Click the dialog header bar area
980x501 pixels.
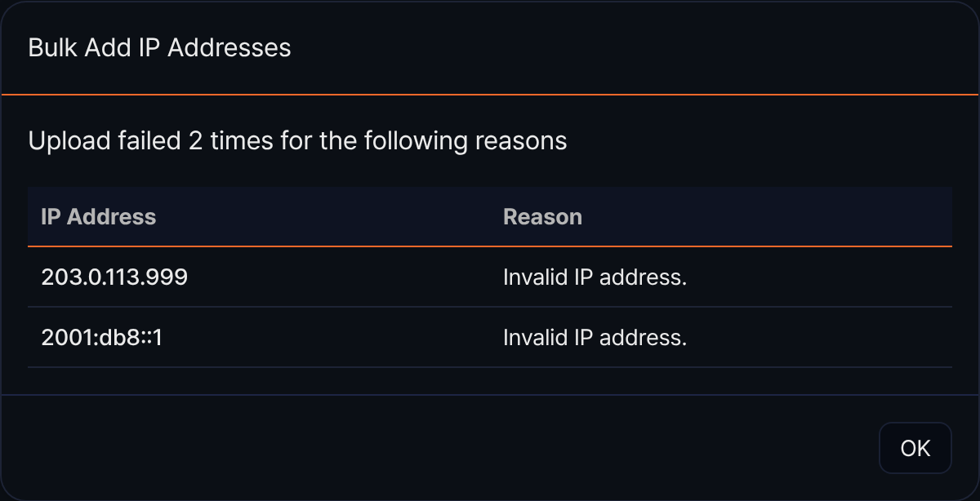490,47
